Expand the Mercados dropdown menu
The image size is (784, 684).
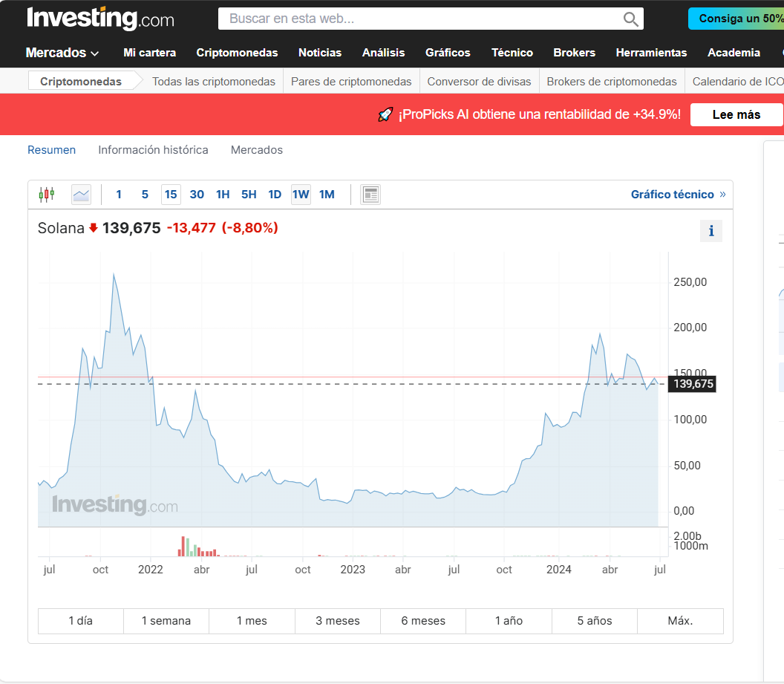62,53
